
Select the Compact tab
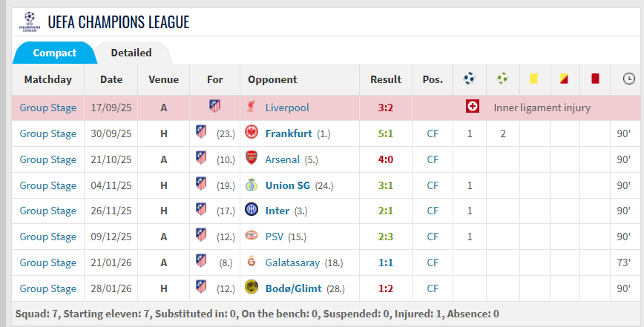(x=55, y=53)
